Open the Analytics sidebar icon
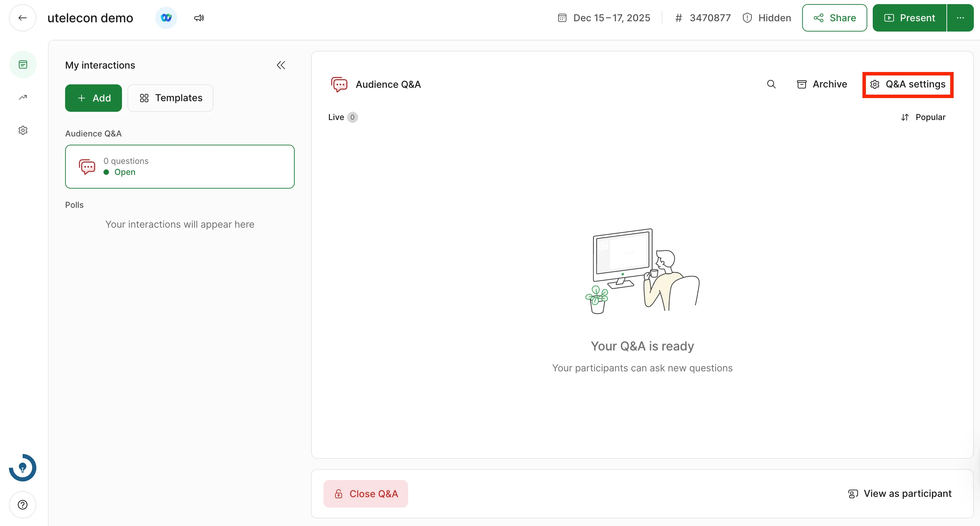980x526 pixels. (23, 97)
